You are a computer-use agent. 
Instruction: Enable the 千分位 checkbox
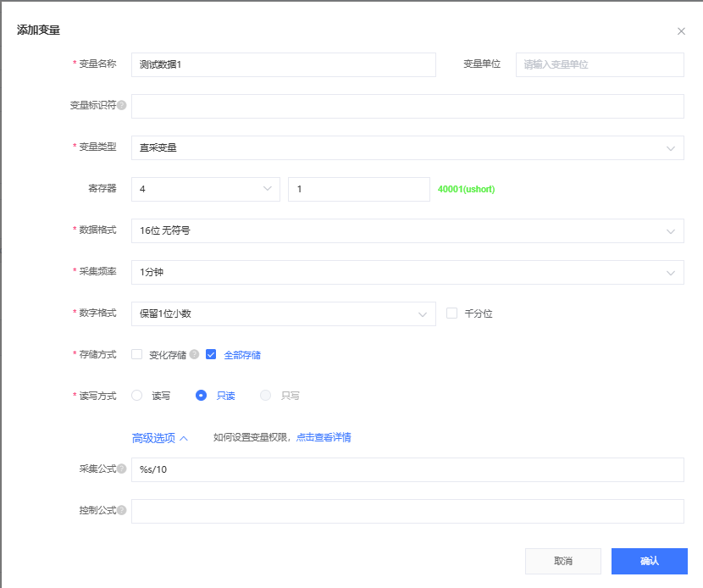coord(451,313)
